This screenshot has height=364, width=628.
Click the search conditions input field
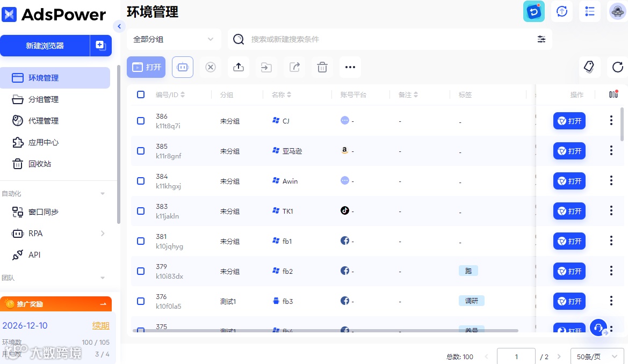tap(389, 39)
